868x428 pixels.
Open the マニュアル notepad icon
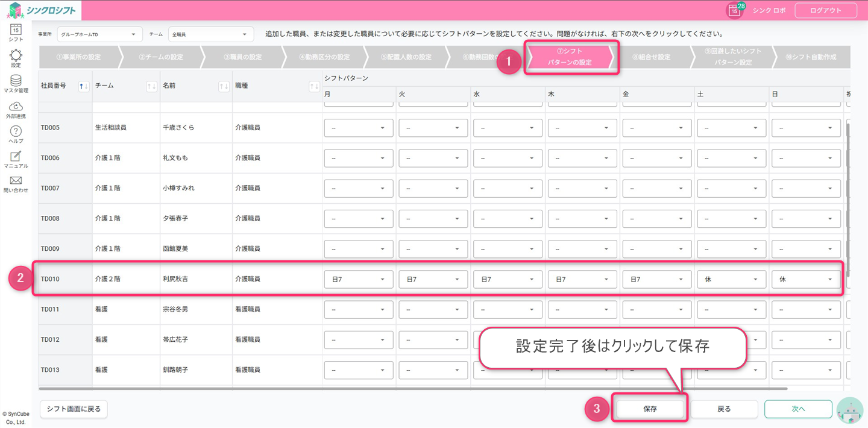[x=16, y=157]
